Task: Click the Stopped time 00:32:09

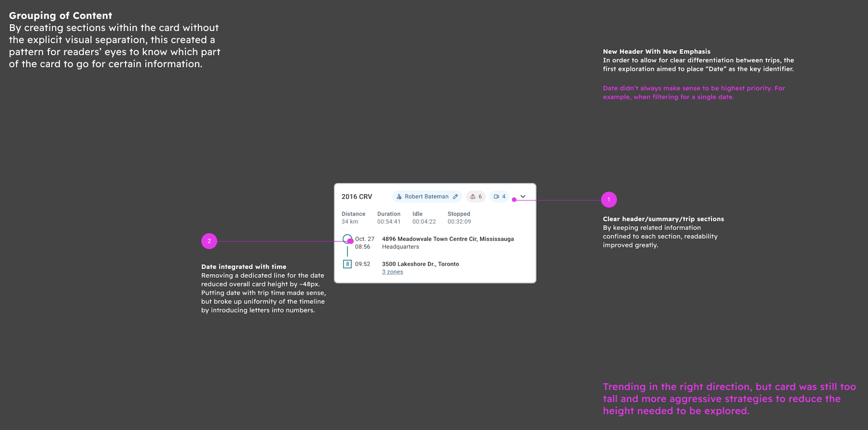Action: coord(459,222)
